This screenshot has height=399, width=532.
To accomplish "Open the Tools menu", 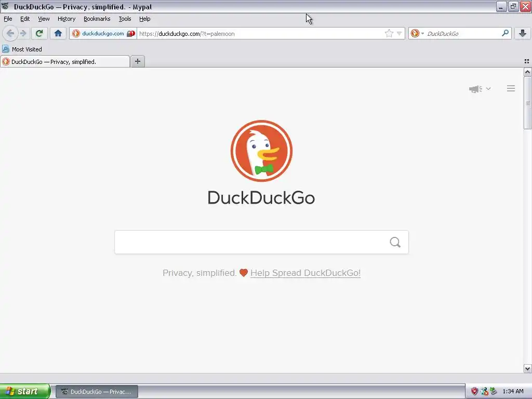I will 125,19.
